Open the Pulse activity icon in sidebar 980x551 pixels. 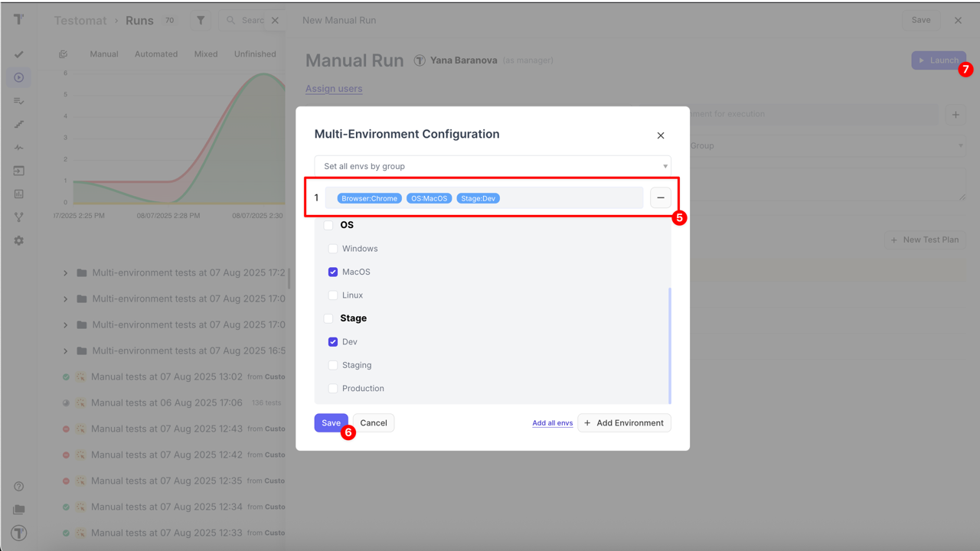[19, 147]
